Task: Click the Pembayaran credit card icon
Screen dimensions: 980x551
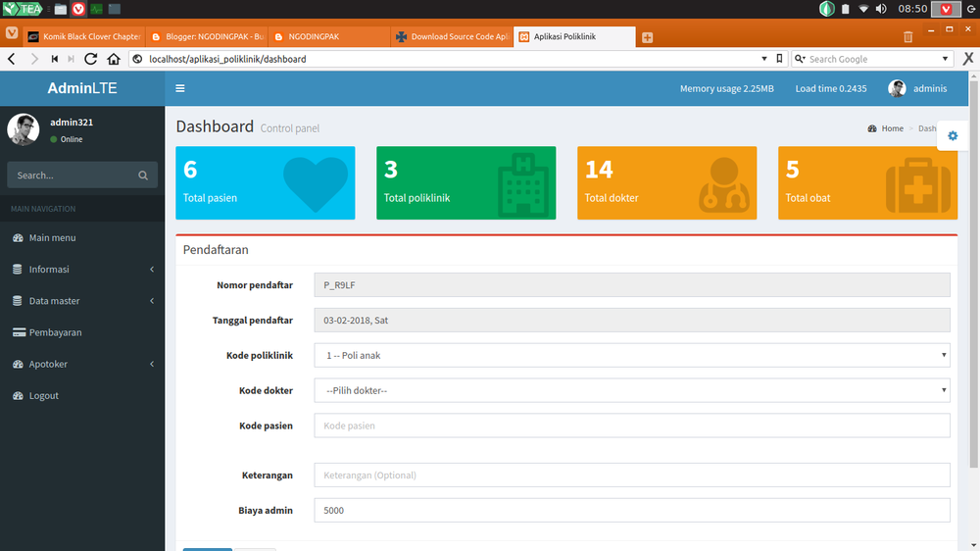Action: (x=19, y=332)
